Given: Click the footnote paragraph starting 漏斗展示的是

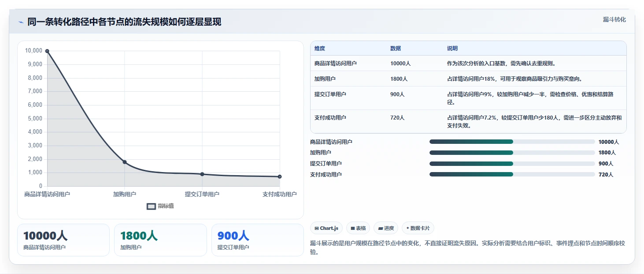Looking at the screenshot, I should pyautogui.click(x=467, y=248).
